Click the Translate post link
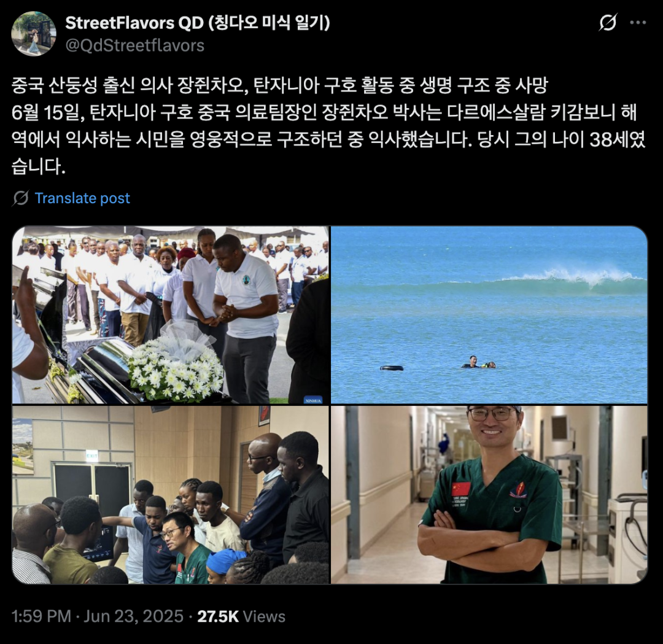The image size is (663, 644). click(x=82, y=198)
